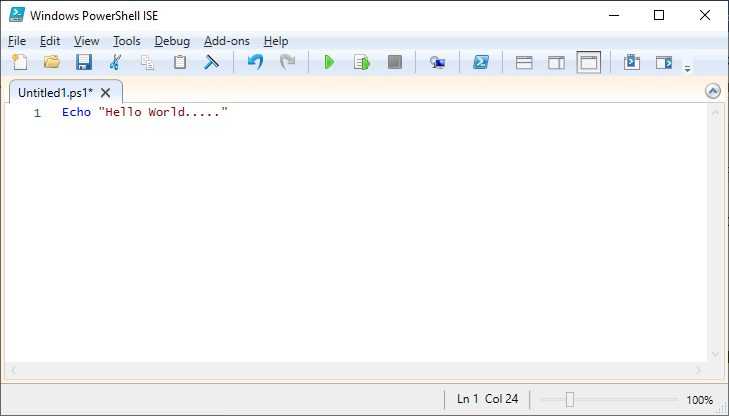Screen dimensions: 729x416
Task: Create a new script with the New icon
Action: click(20, 62)
